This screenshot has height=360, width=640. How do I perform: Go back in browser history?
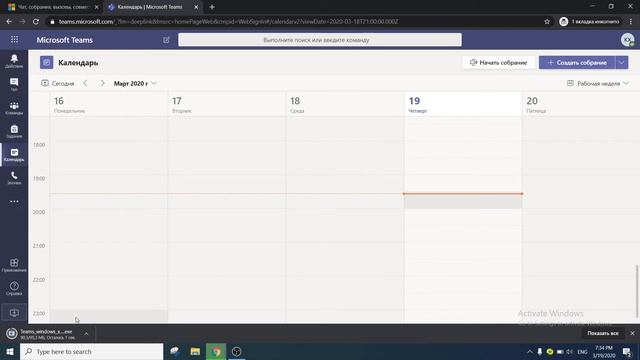9,22
